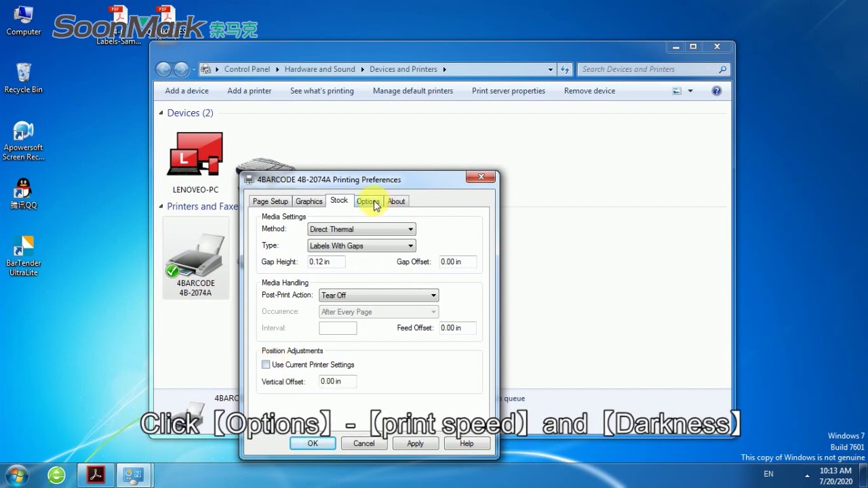The height and width of the screenshot is (488, 868).
Task: Click the refresh button beside address bar
Action: pos(566,69)
